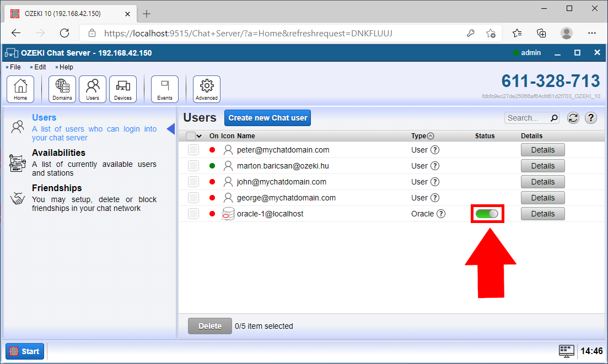608x364 pixels.
Task: Open help using the question mark icon
Action: coord(590,118)
